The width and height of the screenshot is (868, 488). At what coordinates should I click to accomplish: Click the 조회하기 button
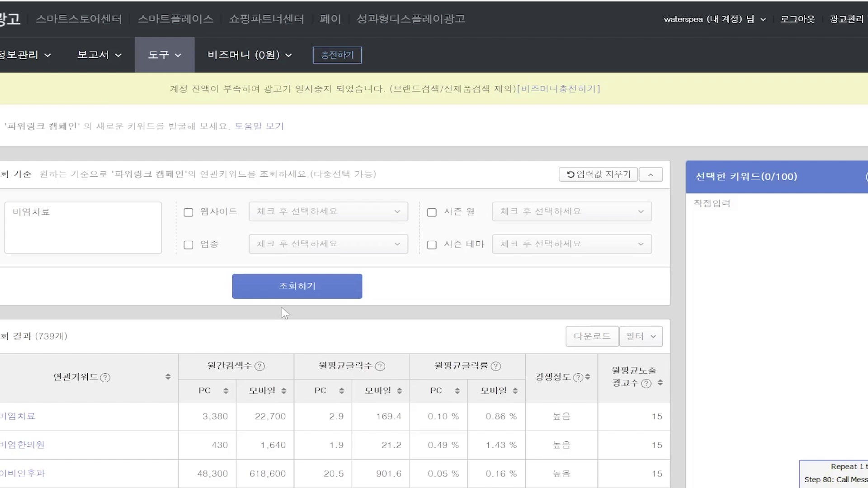click(x=297, y=286)
